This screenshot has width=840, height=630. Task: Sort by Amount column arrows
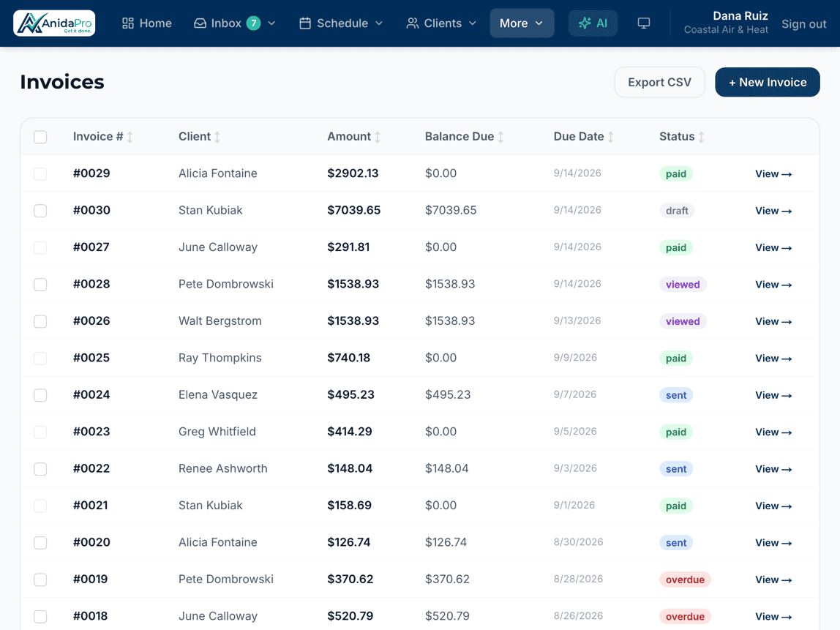coord(378,137)
